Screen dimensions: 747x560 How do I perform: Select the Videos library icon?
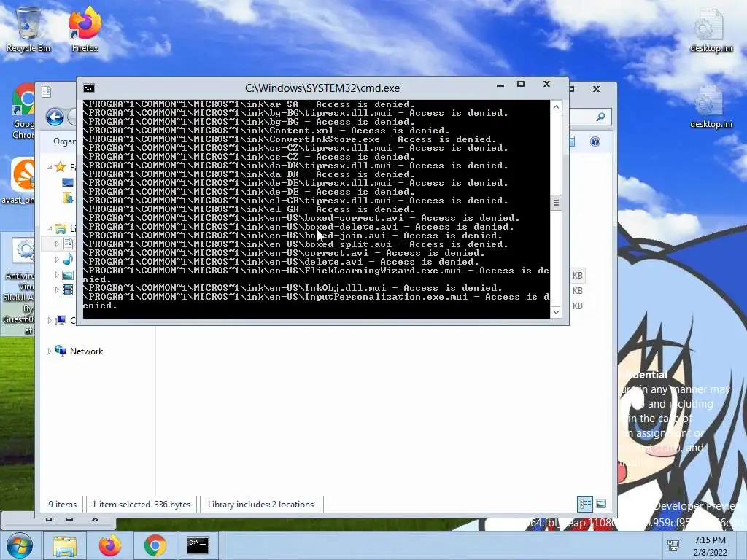coord(68,290)
